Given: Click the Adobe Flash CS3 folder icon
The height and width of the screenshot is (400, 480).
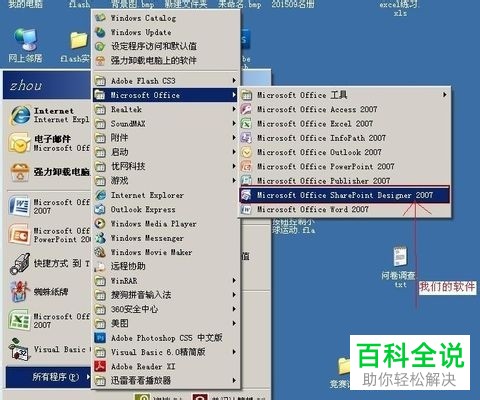Looking at the screenshot, I should 100,81.
